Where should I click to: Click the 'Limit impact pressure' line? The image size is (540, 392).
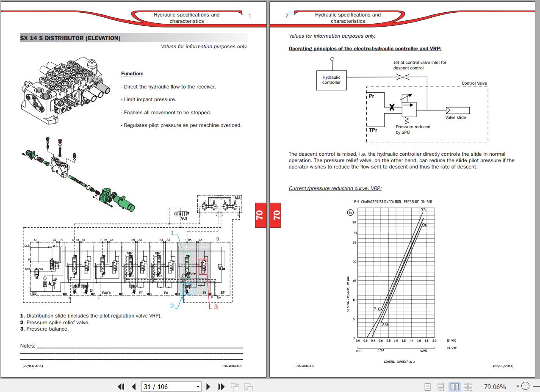pyautogui.click(x=148, y=99)
